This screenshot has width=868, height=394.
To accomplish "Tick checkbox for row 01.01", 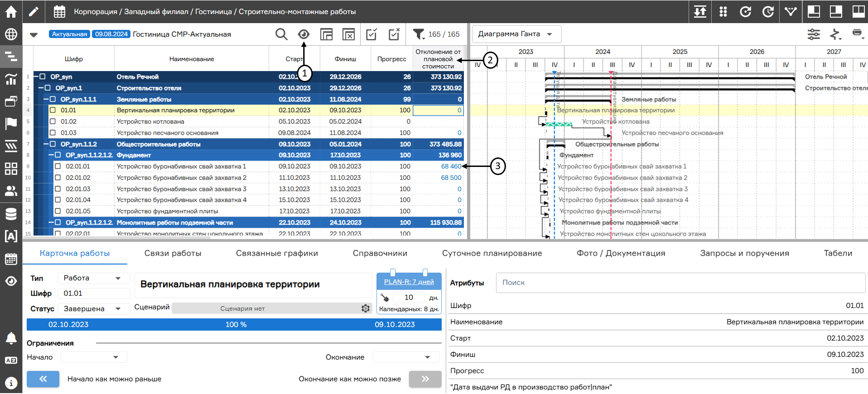I will click(52, 110).
